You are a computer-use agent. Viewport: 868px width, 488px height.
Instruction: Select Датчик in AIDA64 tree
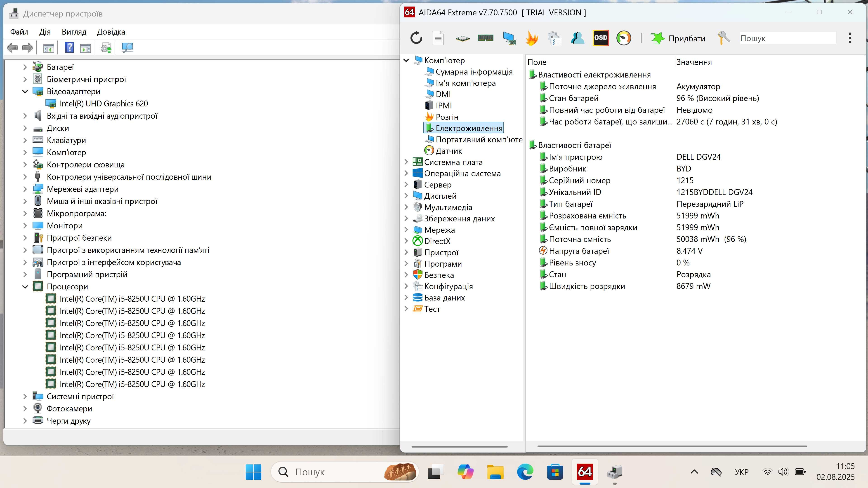(x=449, y=151)
